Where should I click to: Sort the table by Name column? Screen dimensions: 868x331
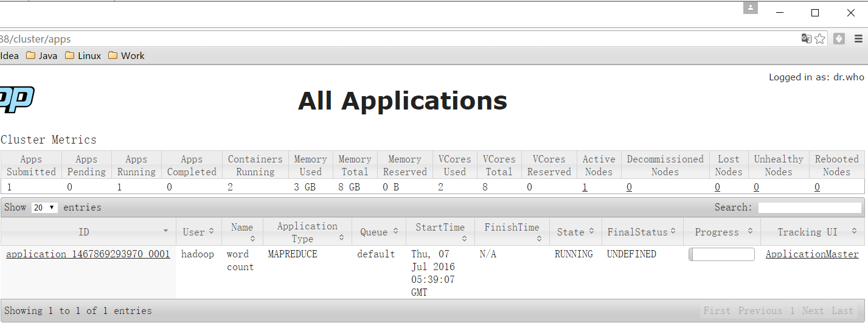tap(242, 232)
